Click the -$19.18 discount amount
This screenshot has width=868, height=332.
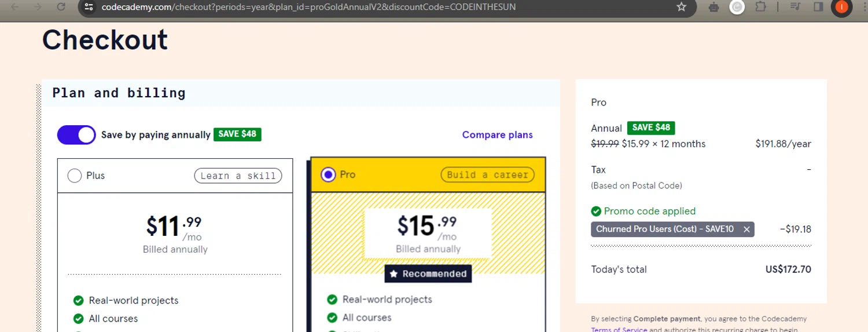point(796,229)
